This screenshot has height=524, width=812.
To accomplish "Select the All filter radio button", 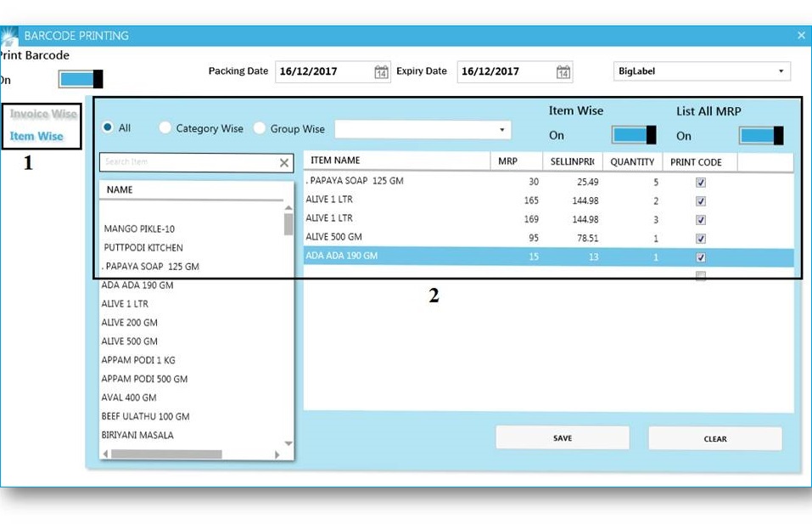I will 109,128.
